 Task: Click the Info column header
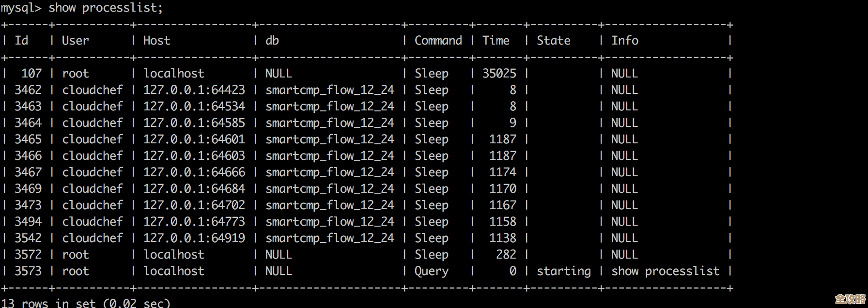point(624,41)
